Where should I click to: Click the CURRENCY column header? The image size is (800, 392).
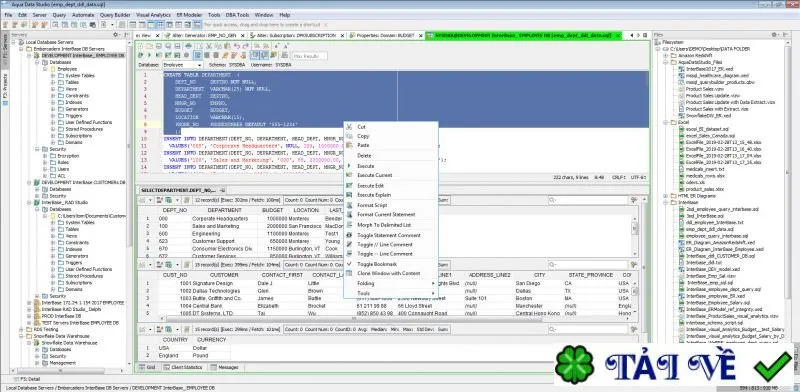tap(211, 339)
